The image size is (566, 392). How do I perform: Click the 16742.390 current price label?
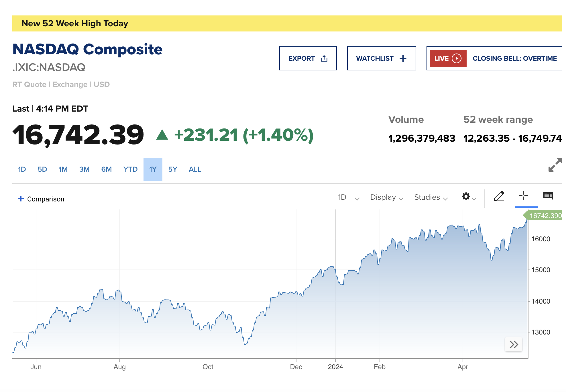click(545, 216)
